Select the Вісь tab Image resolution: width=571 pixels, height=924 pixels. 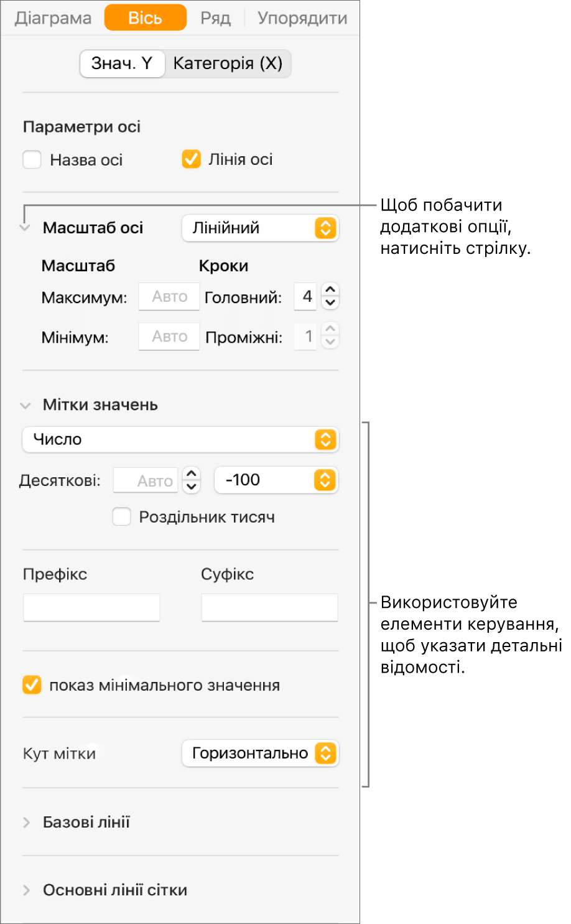[x=145, y=17]
